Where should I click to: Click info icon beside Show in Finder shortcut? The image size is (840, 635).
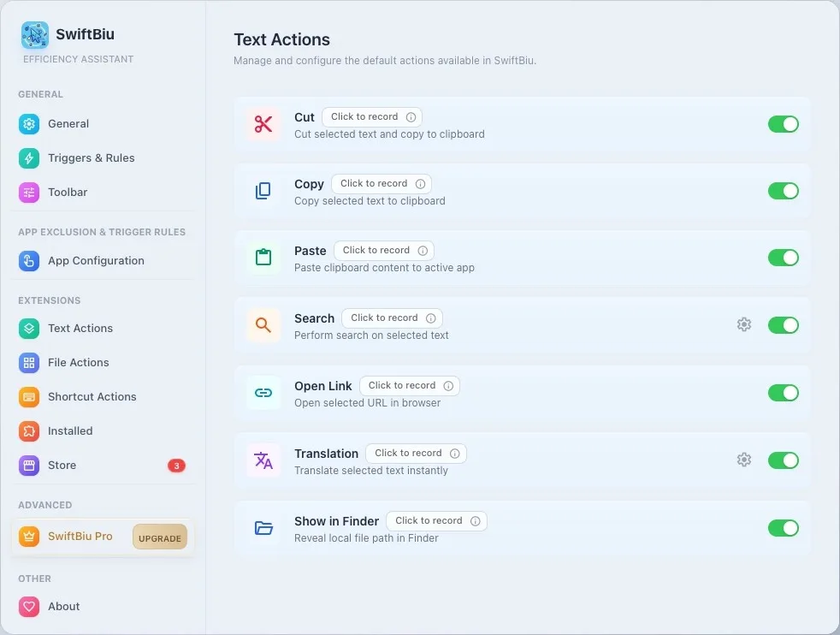tap(476, 521)
